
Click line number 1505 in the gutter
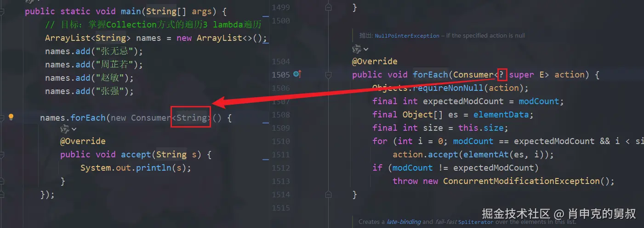pos(281,74)
